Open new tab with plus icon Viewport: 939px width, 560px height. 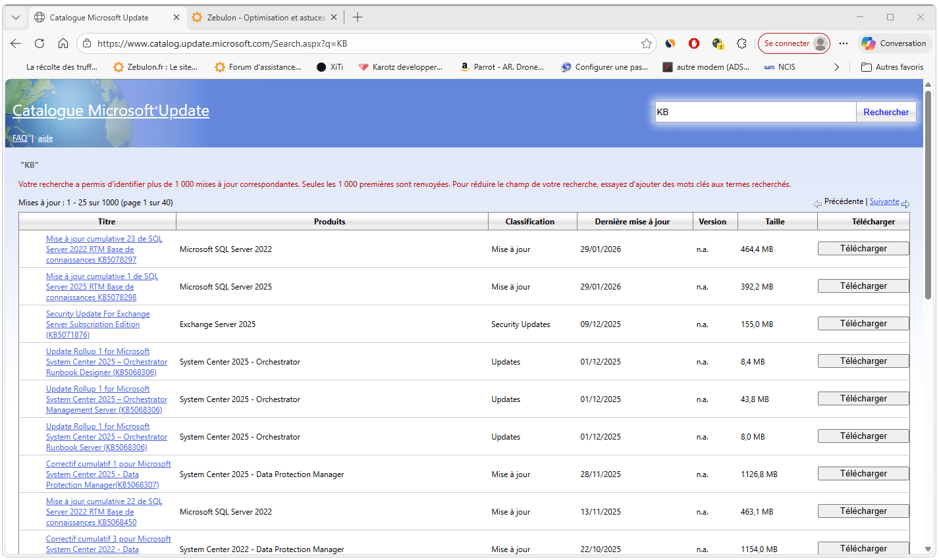click(x=358, y=17)
